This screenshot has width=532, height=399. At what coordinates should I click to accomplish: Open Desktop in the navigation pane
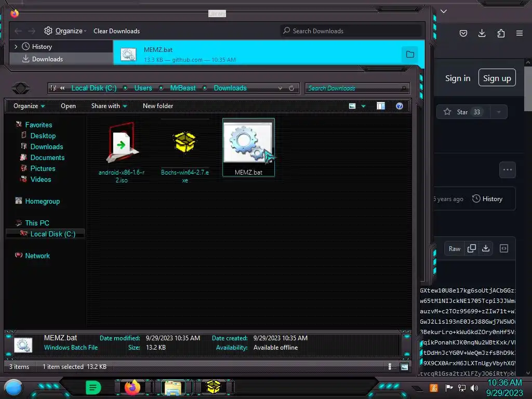(43, 136)
